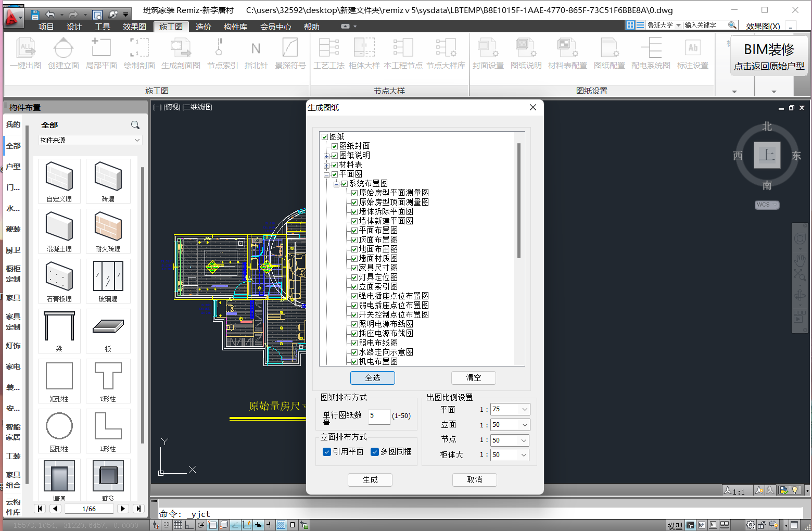Viewport: 812px width, 531px height.
Task: Click 取消 in 生成图纸 dialog
Action: tap(475, 480)
